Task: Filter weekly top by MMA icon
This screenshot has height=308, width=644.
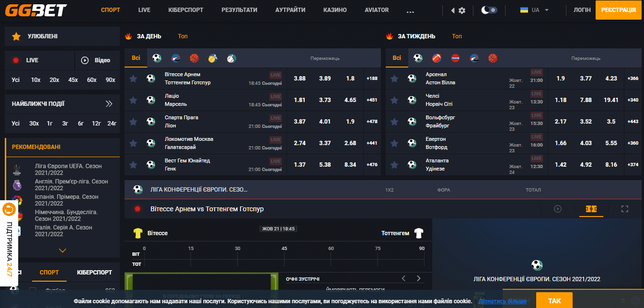Action: [455, 58]
